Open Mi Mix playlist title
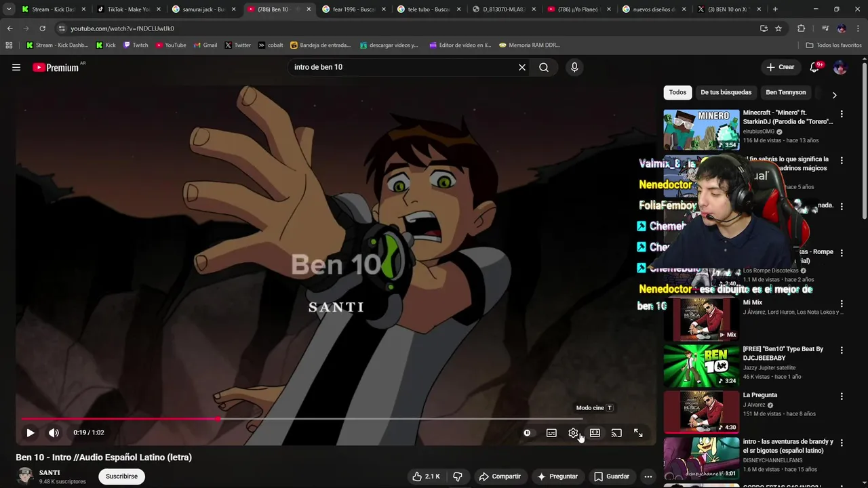The image size is (868, 488). click(x=753, y=303)
